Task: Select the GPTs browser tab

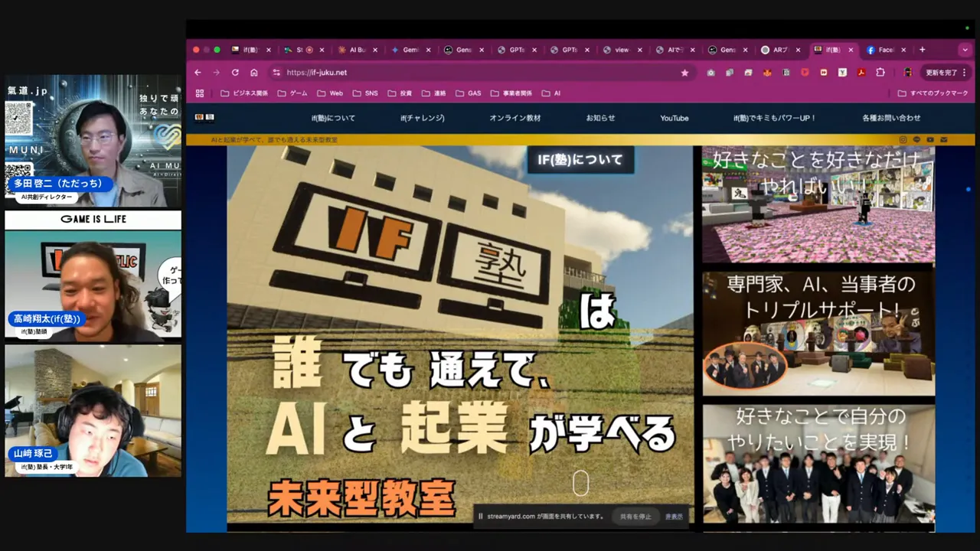Action: coord(514,50)
